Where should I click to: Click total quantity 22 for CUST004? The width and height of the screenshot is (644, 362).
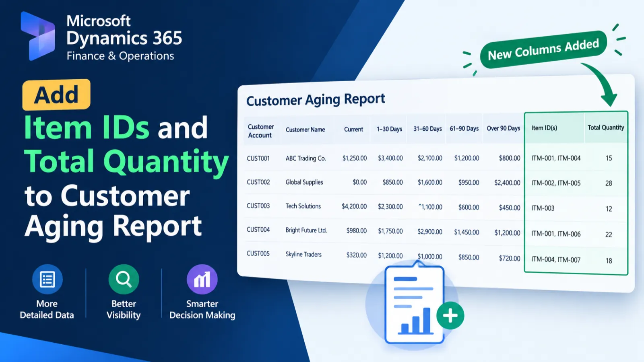609,234
